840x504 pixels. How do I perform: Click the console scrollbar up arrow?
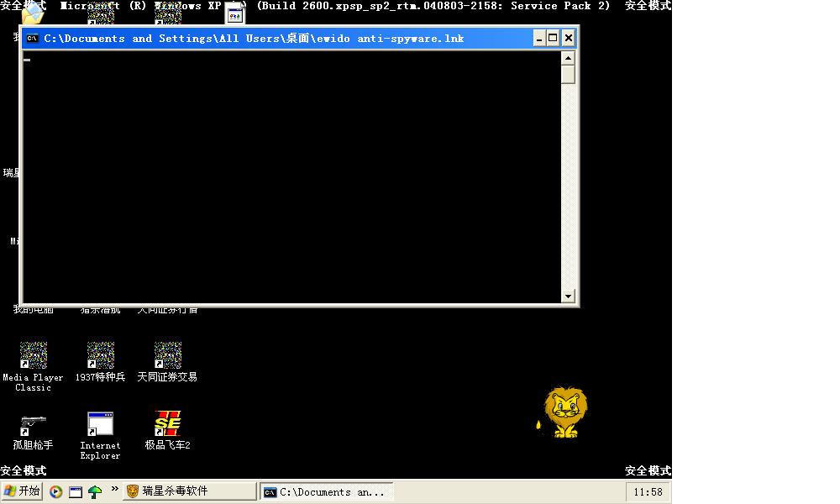coord(568,58)
